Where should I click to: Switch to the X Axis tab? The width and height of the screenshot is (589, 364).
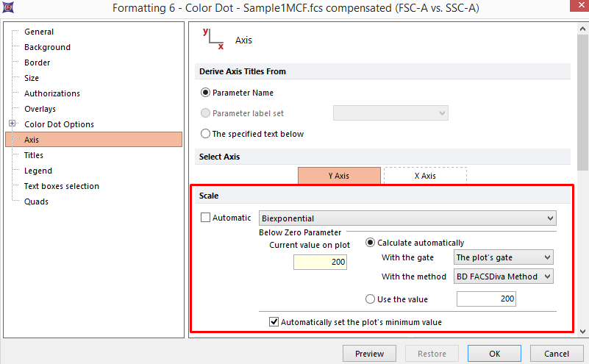pos(425,176)
